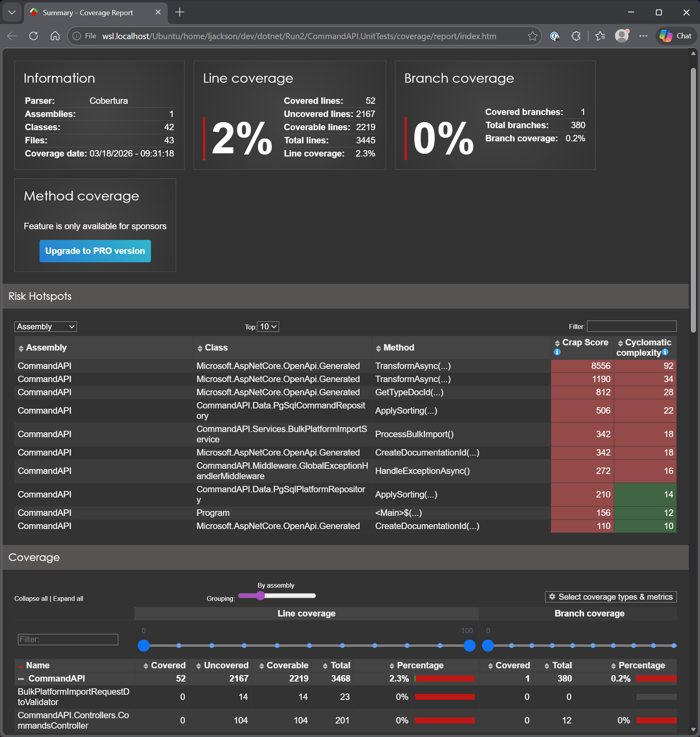The image size is (700, 737).
Task: Click Upgrade to PRO version
Action: pyautogui.click(x=95, y=251)
